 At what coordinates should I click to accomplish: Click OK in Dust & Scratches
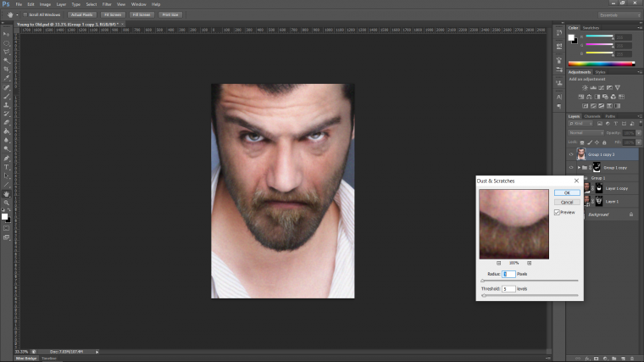[567, 192]
